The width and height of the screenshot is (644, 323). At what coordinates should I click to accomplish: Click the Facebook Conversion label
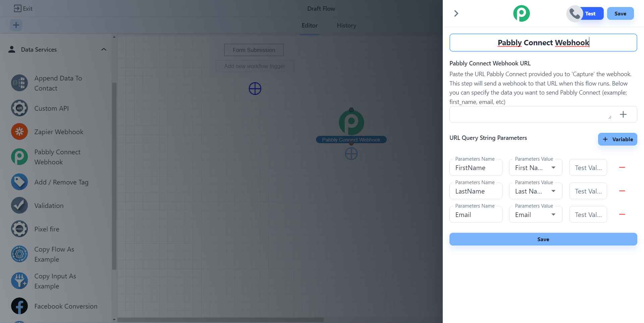pyautogui.click(x=66, y=306)
